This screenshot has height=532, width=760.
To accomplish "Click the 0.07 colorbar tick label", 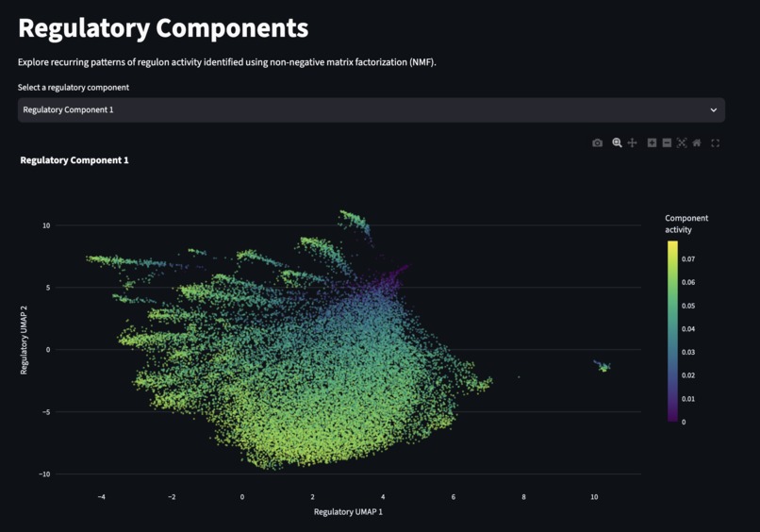I will [x=688, y=259].
